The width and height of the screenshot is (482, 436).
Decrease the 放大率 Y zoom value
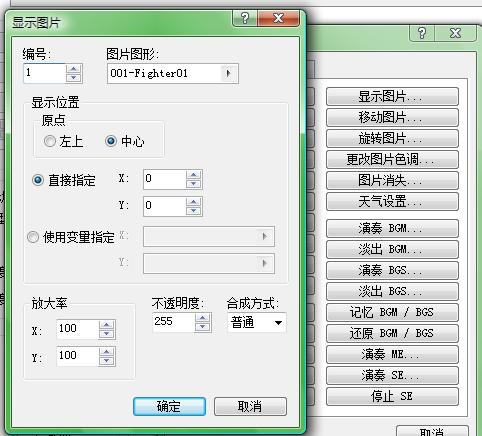tap(107, 361)
